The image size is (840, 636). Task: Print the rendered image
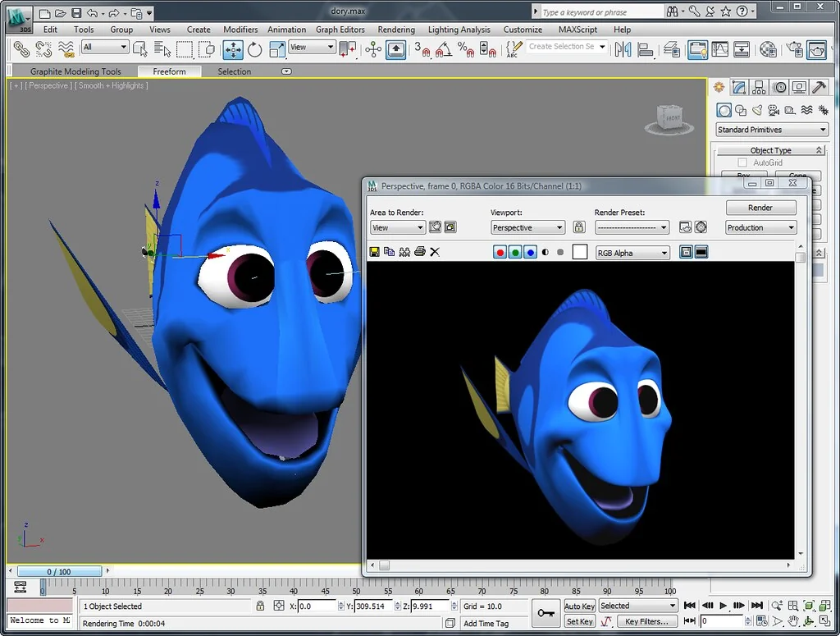click(x=419, y=252)
